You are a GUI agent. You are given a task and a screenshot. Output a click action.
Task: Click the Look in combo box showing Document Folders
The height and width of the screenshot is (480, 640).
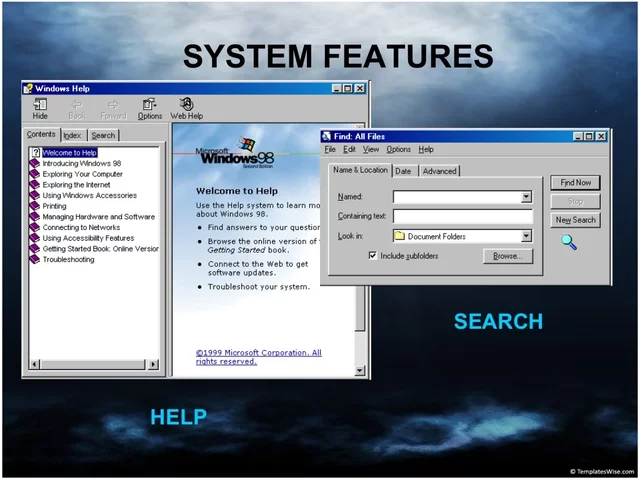[x=462, y=236]
